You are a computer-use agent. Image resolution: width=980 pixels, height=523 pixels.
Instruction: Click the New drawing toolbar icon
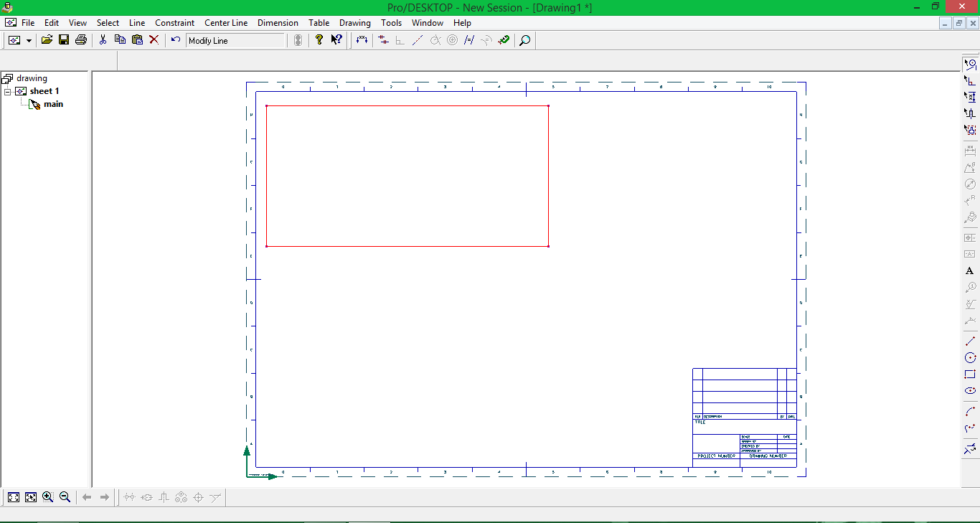click(14, 40)
